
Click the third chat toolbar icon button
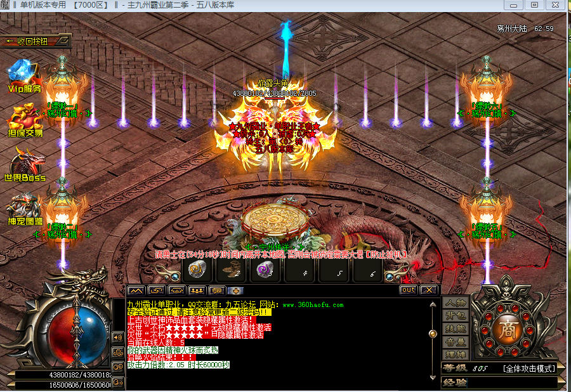coord(176,291)
